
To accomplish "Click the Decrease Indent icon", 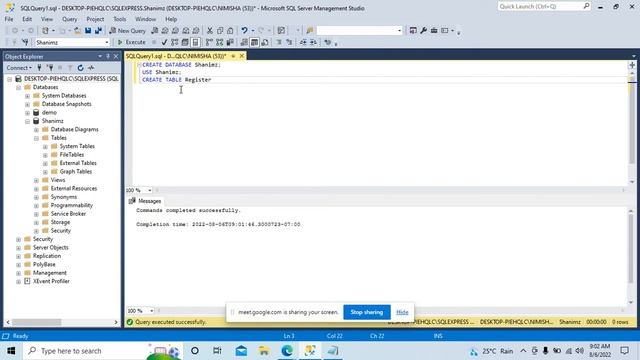I will pyautogui.click(x=303, y=42).
